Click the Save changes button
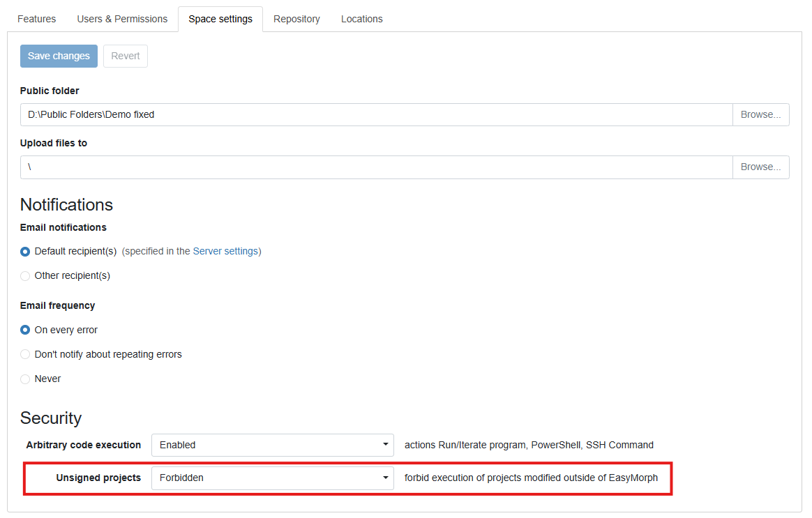 [59, 56]
